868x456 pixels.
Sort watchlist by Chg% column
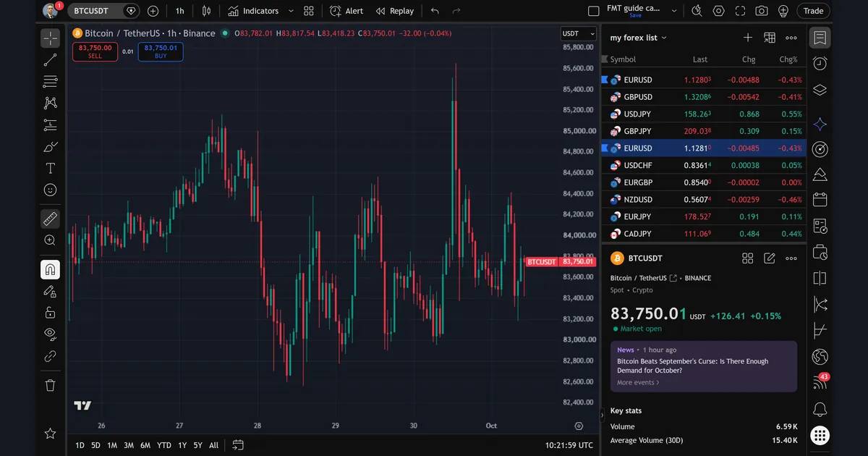tap(788, 59)
